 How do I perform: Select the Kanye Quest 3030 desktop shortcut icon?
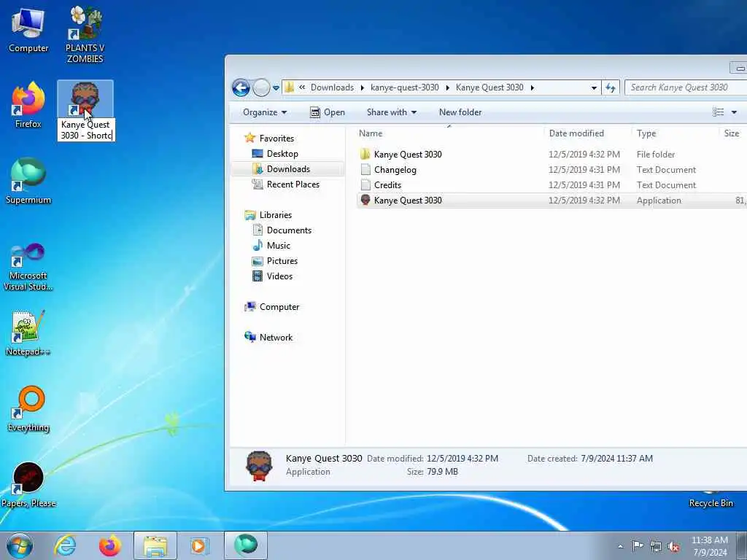click(x=85, y=99)
